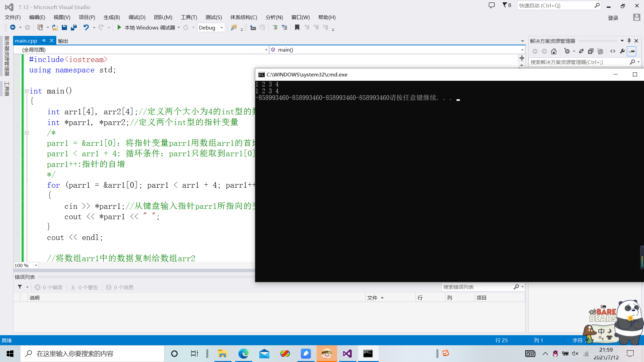This screenshot has height=362, width=644.
Task: Click the 登录 sign-in link
Action: click(613, 18)
